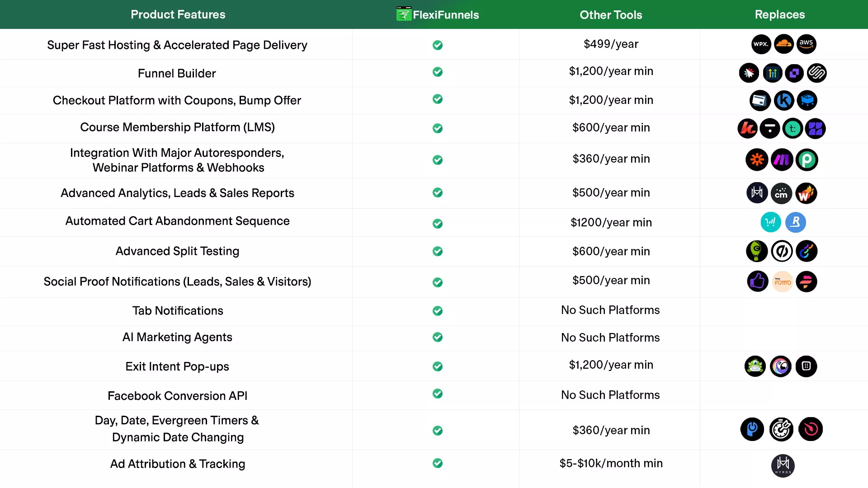Viewport: 868px width, 488px height.
Task: Click the green checkmark for Funnel Builder
Action: pyautogui.click(x=437, y=72)
